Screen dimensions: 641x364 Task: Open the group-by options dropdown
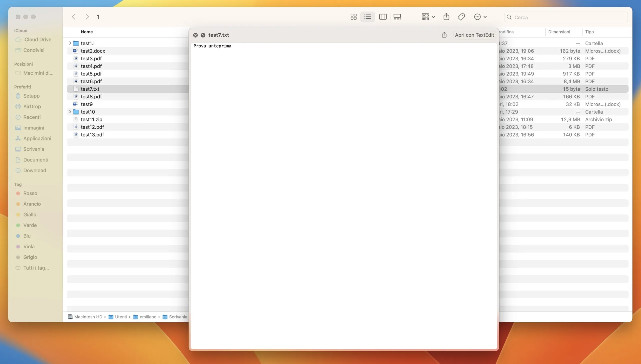[x=428, y=17]
